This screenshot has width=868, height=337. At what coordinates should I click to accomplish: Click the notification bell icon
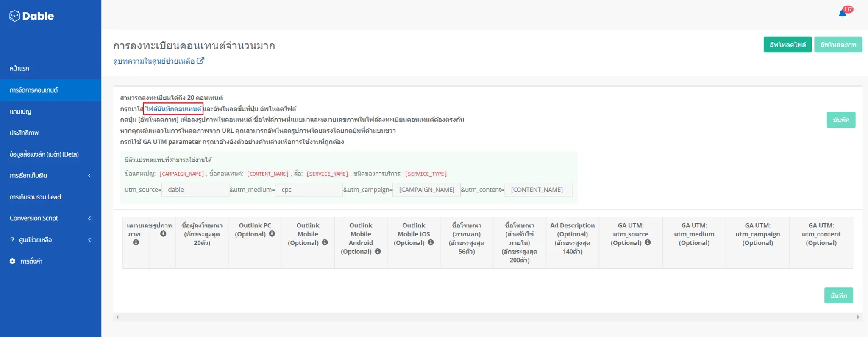point(843,14)
